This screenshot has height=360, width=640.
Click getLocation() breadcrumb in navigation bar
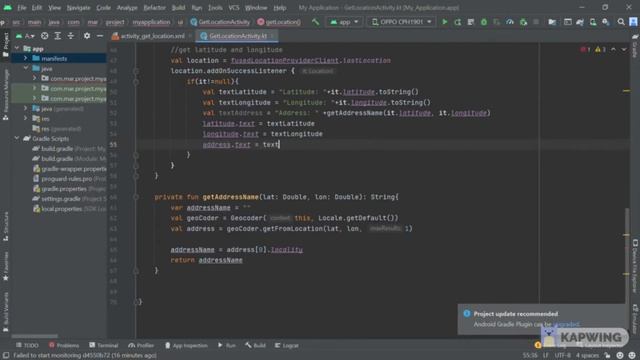pyautogui.click(x=279, y=22)
